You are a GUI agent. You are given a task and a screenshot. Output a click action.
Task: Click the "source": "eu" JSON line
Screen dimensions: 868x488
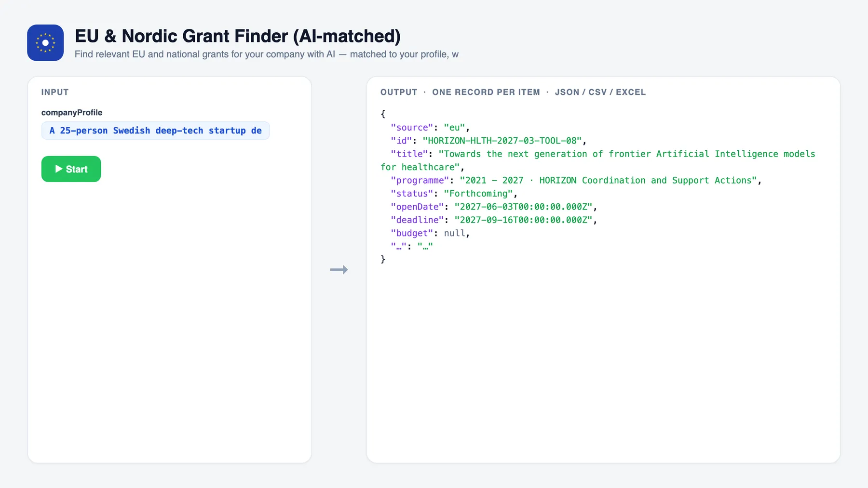[x=430, y=128]
